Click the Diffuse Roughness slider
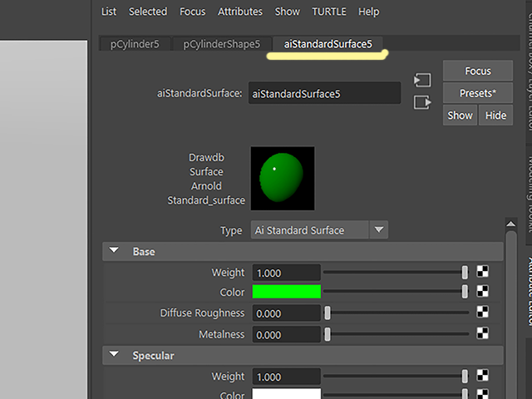The width and height of the screenshot is (532, 399). click(x=396, y=313)
